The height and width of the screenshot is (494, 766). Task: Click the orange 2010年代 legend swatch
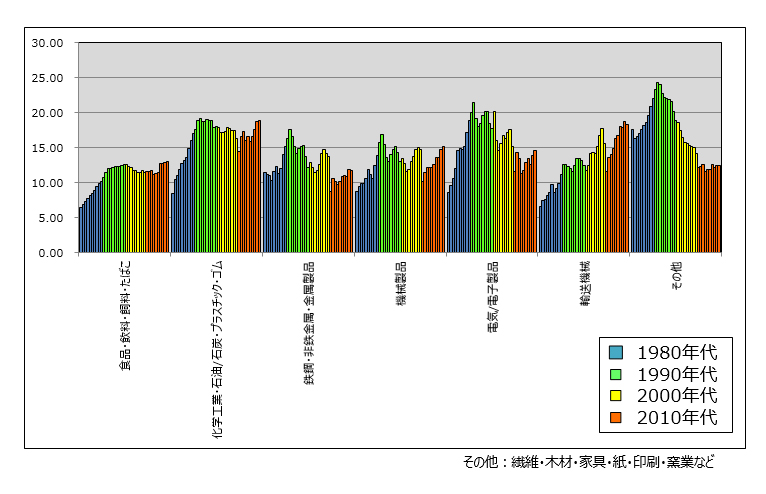[x=616, y=418]
